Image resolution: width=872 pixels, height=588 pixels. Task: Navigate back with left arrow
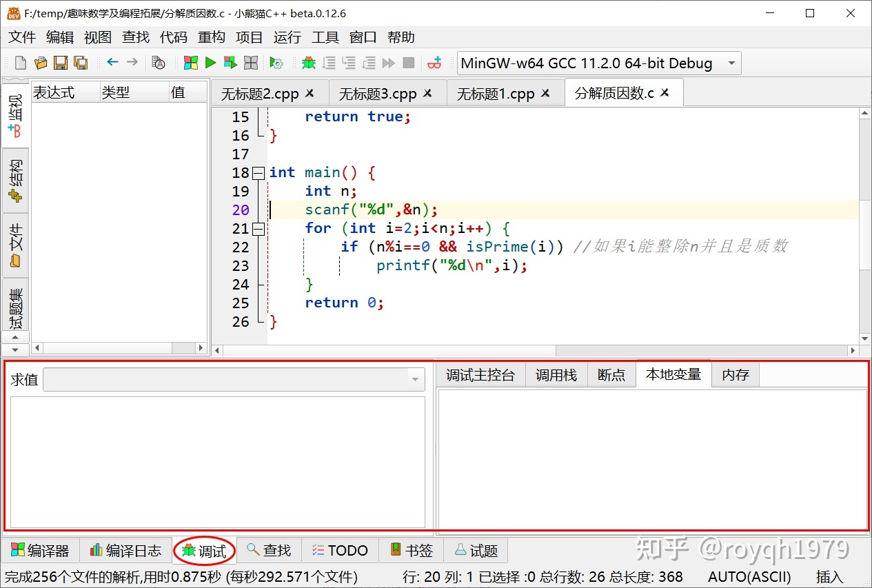pyautogui.click(x=112, y=62)
